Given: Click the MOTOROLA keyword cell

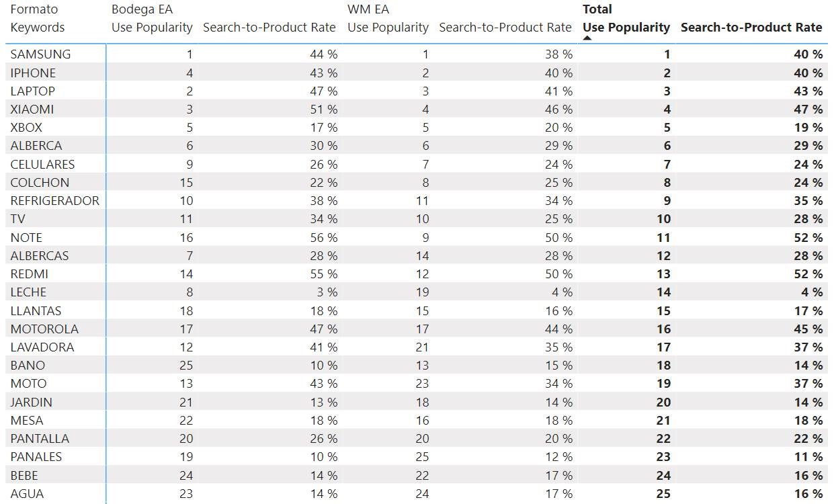Looking at the screenshot, I should (x=44, y=329).
